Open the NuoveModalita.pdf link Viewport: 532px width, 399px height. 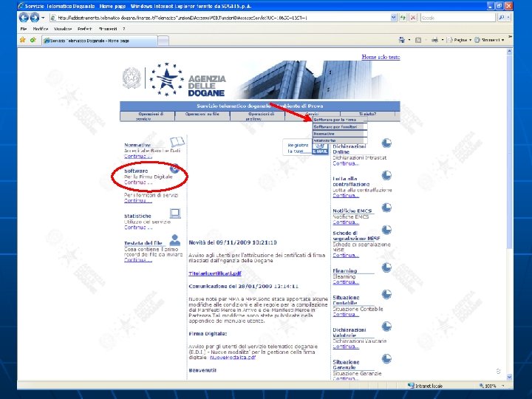click(233, 358)
